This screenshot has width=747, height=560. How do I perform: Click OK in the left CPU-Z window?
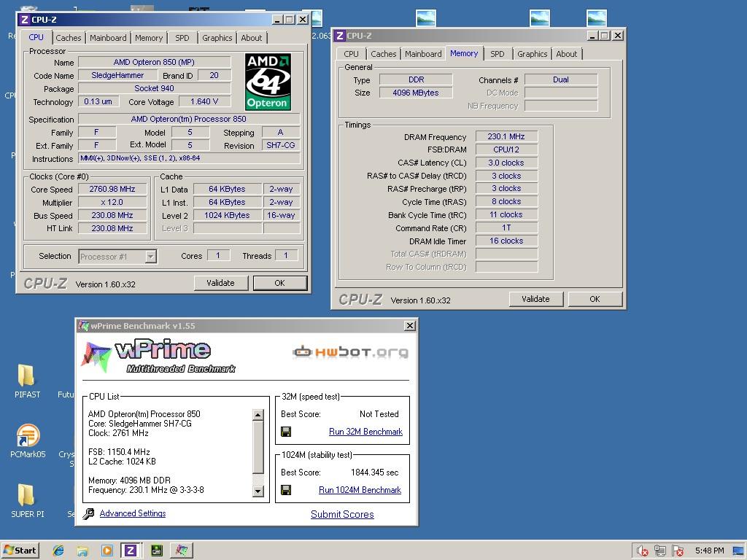tap(279, 283)
